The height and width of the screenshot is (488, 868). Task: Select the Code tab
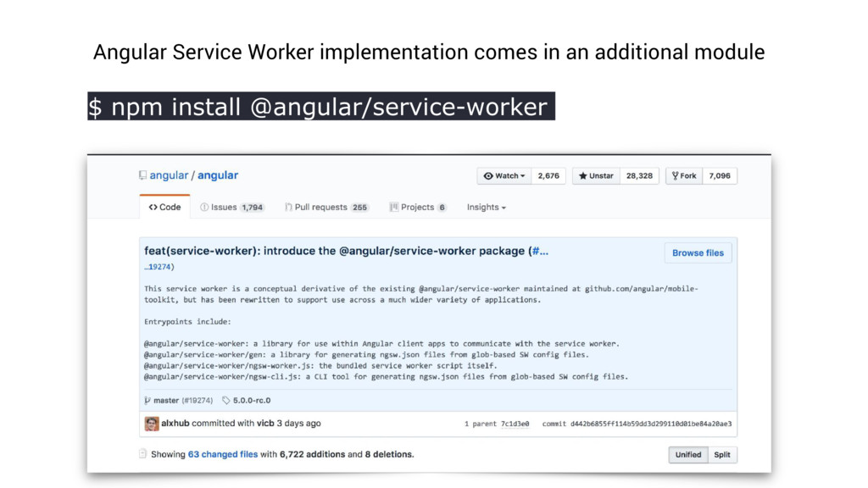tap(165, 207)
